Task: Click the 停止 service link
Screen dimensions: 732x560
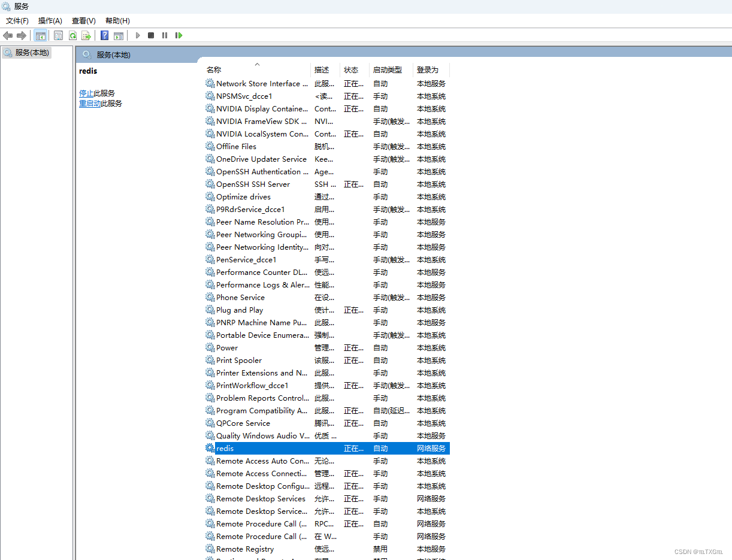Action: pyautogui.click(x=86, y=93)
